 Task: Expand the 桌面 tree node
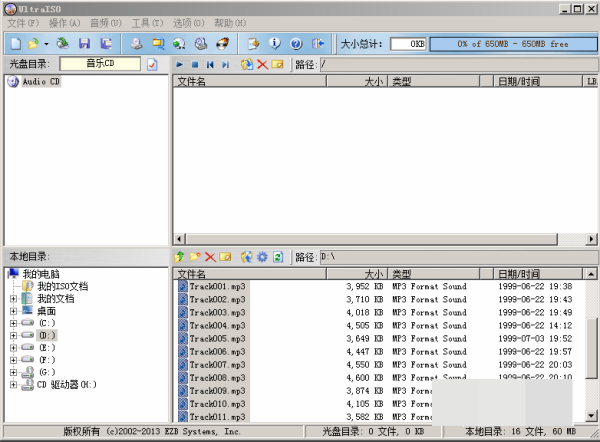(13, 311)
